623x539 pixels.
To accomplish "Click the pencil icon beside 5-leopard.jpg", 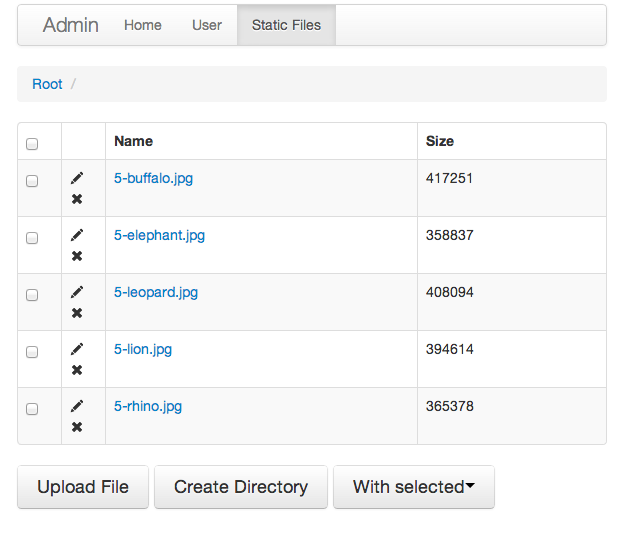I will pyautogui.click(x=77, y=292).
